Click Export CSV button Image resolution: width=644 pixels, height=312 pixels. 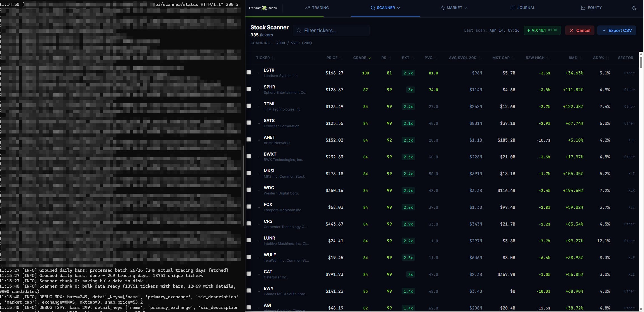pyautogui.click(x=617, y=30)
